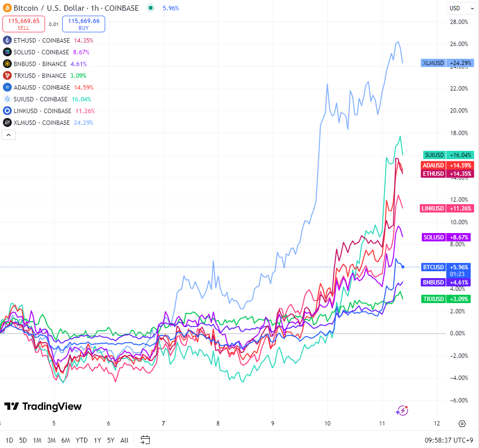This screenshot has height=448, width=479.
Task: Click the BNBUSD +4.61% price scale label
Action: (446, 282)
